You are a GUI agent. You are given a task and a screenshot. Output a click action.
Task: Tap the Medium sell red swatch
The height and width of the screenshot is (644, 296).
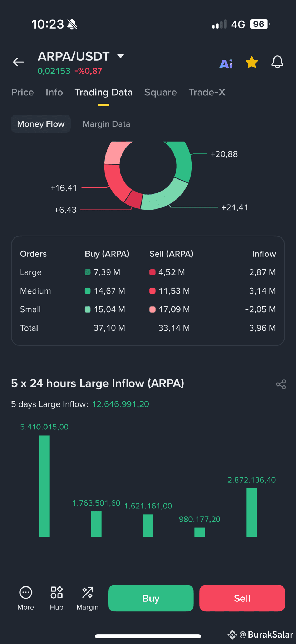[x=152, y=291]
